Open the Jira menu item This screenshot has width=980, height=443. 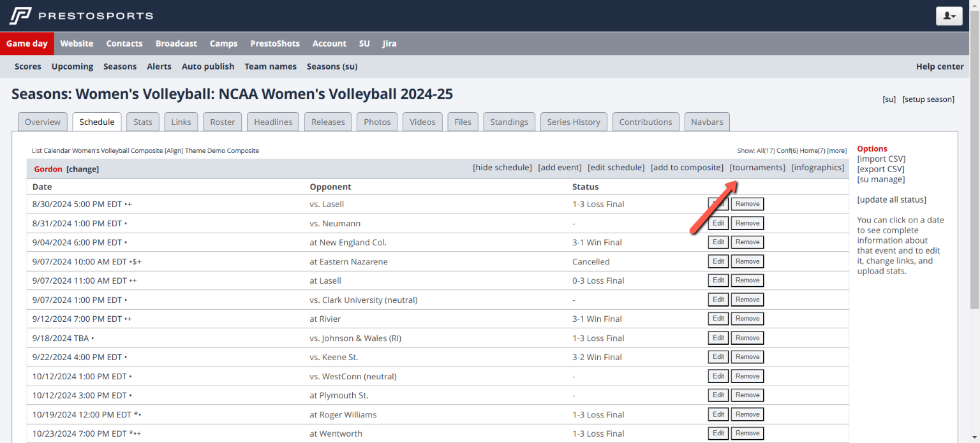tap(389, 43)
